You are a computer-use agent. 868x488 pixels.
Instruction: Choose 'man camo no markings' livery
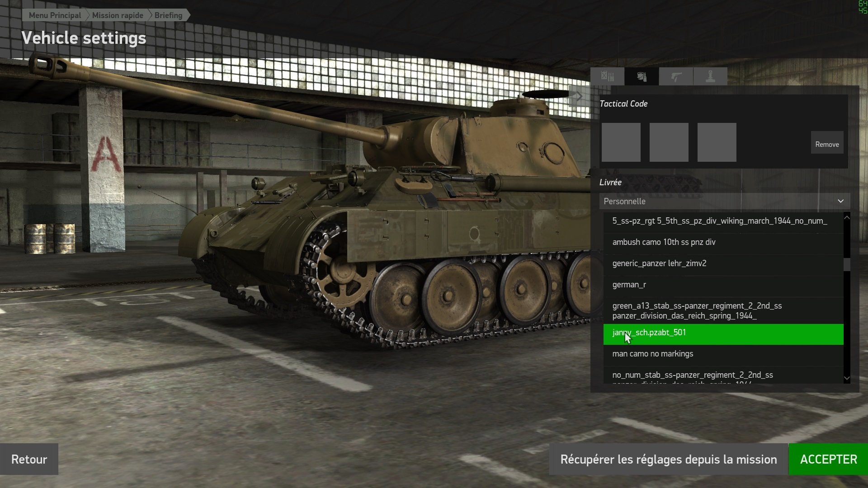(723, 354)
